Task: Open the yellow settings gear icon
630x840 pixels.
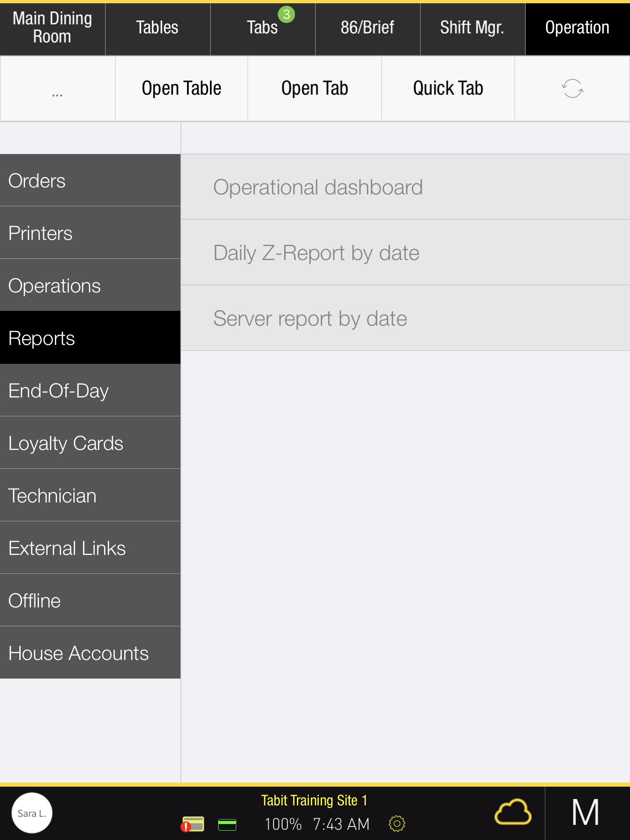Action: 397,824
